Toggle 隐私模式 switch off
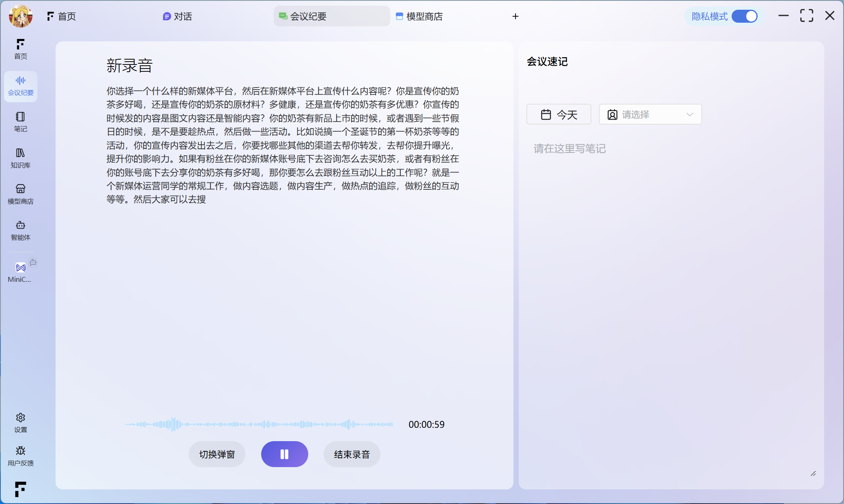The image size is (844, 504). click(745, 16)
